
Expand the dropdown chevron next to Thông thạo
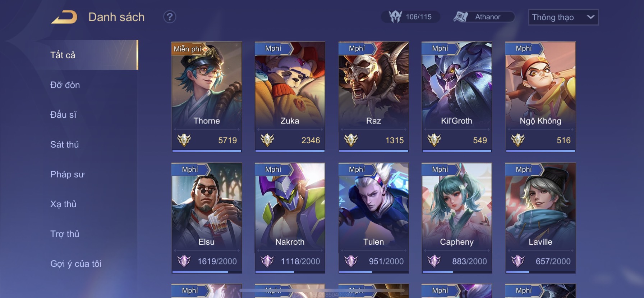590,17
